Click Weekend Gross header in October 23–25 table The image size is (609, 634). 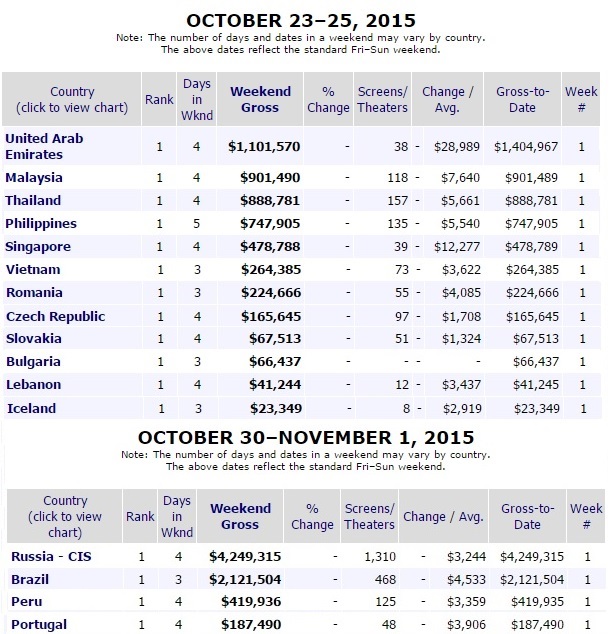click(x=259, y=99)
